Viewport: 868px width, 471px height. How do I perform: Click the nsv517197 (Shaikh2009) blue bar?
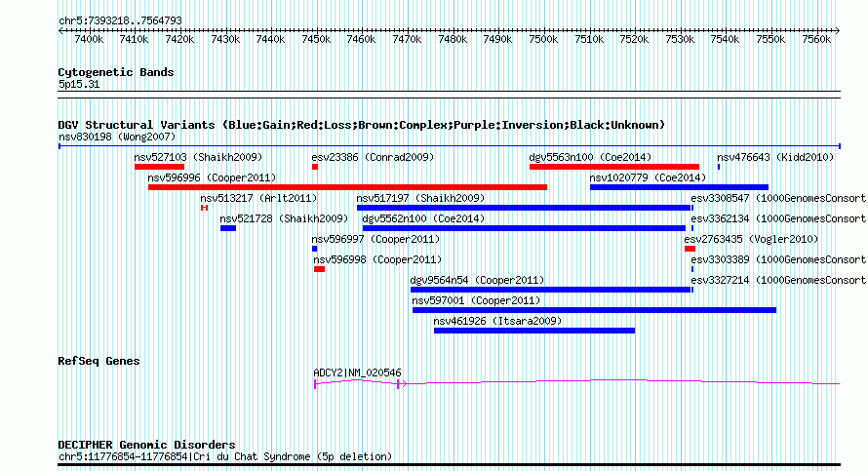pyautogui.click(x=524, y=208)
